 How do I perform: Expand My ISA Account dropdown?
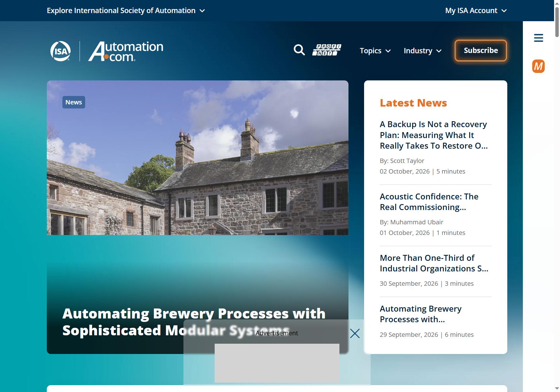click(x=476, y=11)
